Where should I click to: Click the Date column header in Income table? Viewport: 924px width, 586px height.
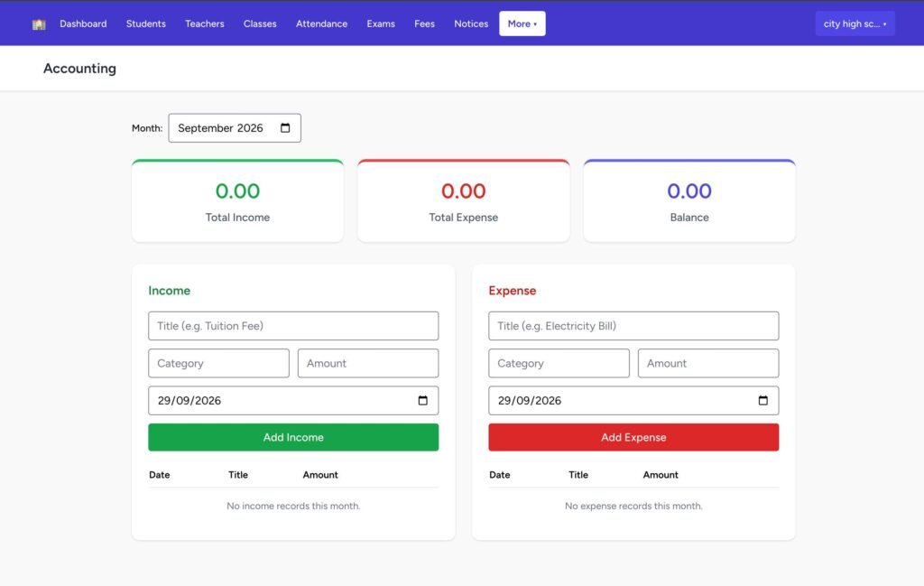(159, 475)
